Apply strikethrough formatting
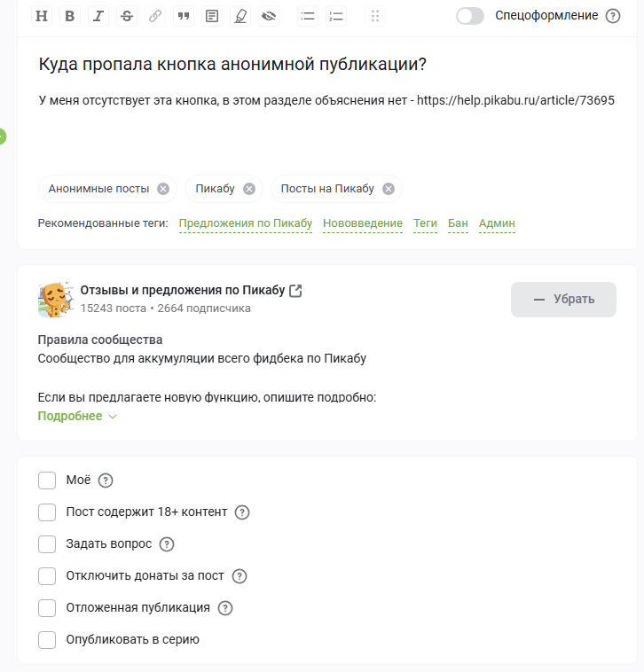This screenshot has height=672, width=644. pyautogui.click(x=127, y=16)
